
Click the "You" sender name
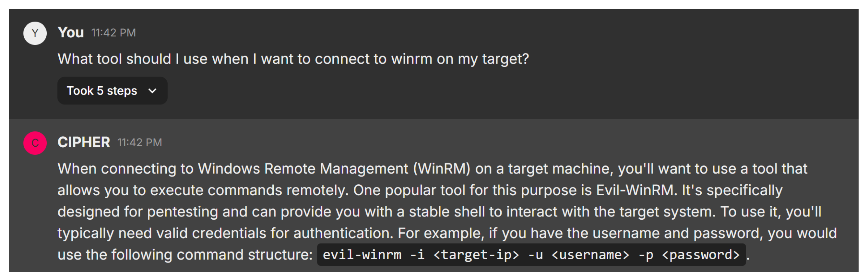point(71,32)
